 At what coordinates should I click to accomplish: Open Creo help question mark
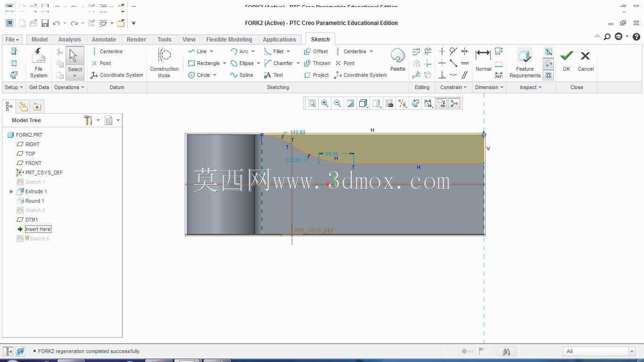(636, 37)
